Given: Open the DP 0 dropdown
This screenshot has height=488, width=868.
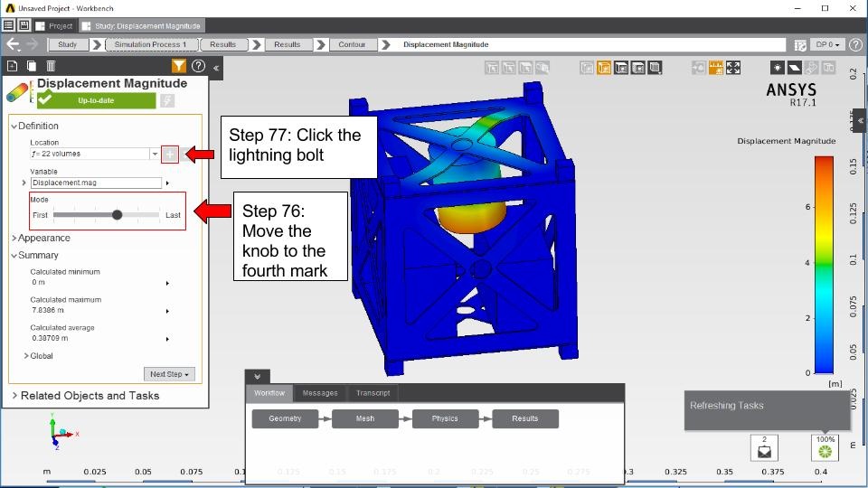Looking at the screenshot, I should coord(827,45).
